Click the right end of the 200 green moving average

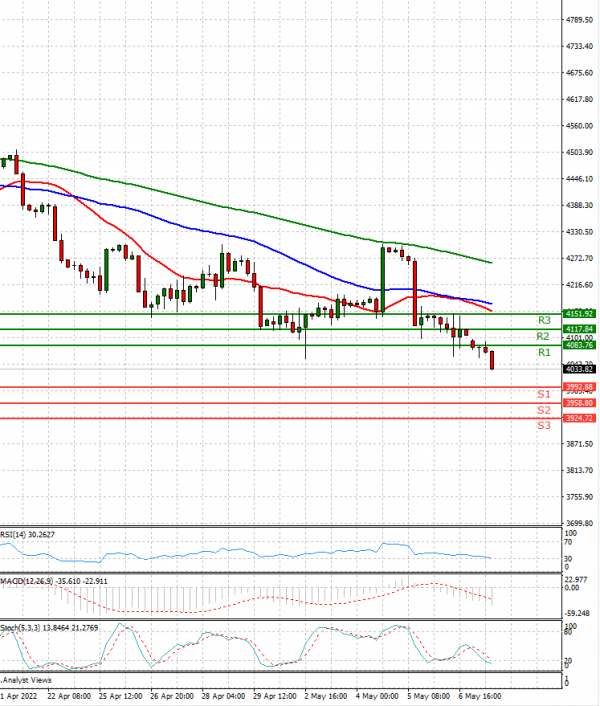(491, 262)
